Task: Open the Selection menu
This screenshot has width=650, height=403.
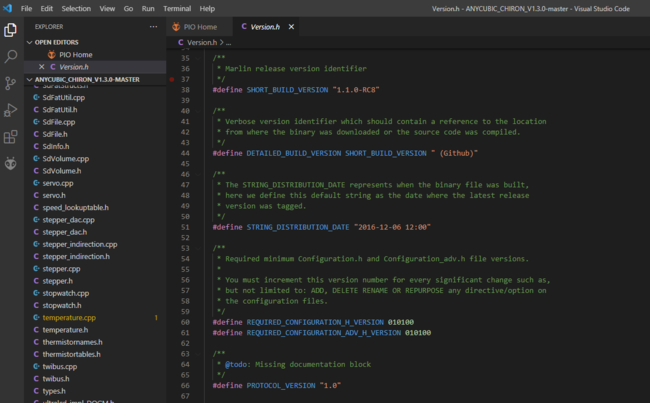Action: tap(76, 7)
